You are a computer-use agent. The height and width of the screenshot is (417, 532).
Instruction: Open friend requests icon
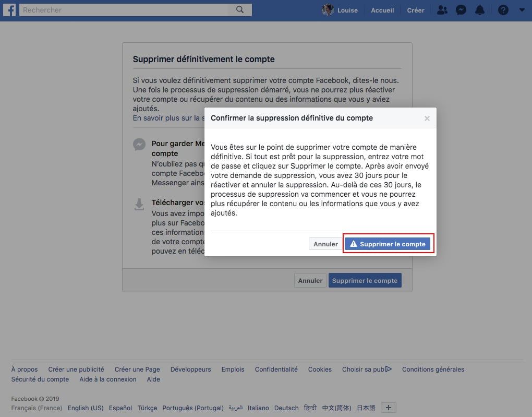[x=442, y=10]
